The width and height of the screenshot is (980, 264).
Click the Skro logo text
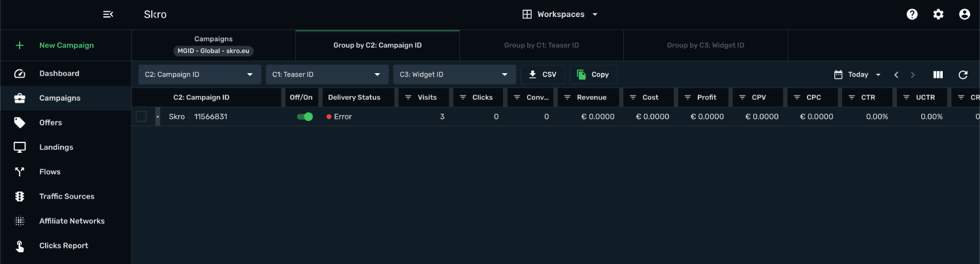coord(155,14)
